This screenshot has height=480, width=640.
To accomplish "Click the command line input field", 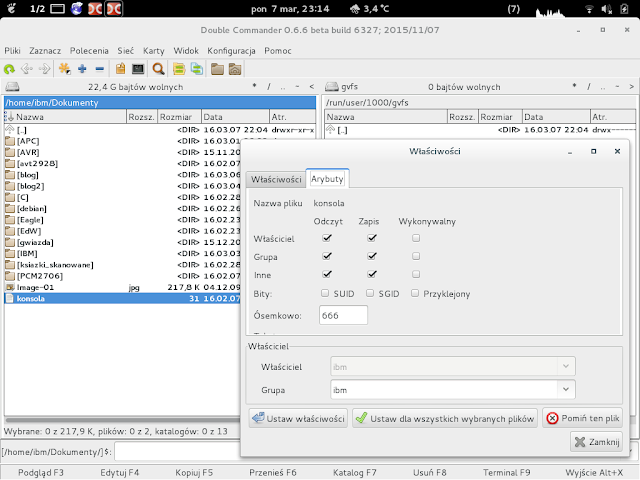I will point(177,452).
